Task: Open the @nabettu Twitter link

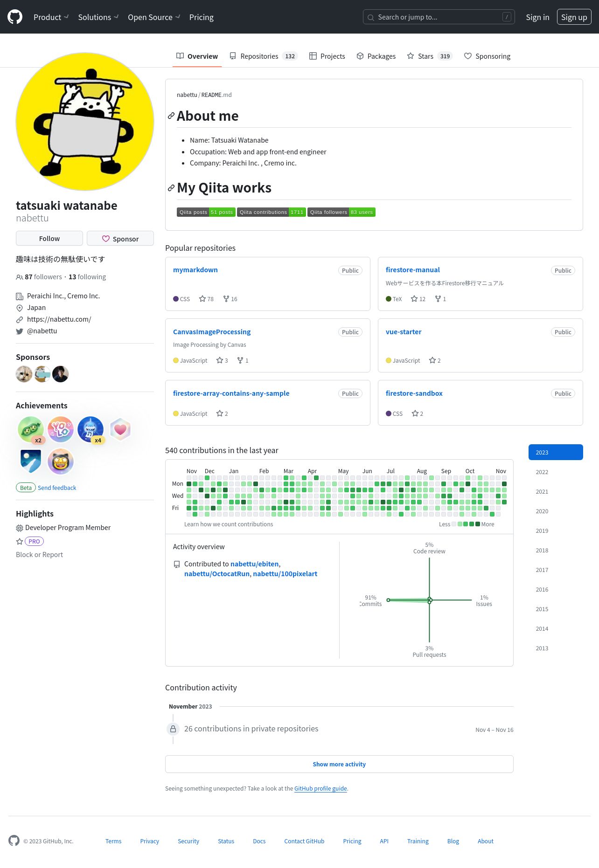Action: point(42,331)
